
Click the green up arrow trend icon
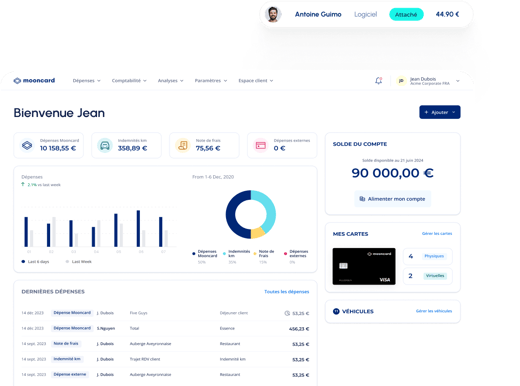[23, 184]
